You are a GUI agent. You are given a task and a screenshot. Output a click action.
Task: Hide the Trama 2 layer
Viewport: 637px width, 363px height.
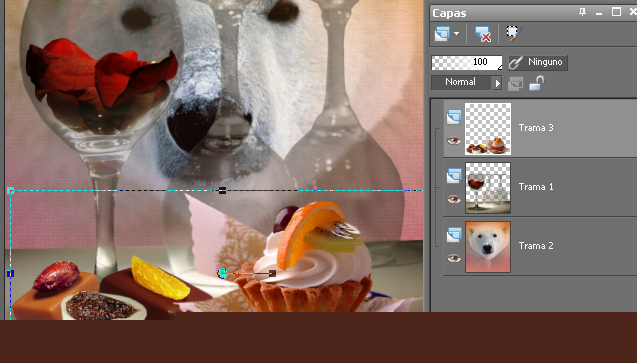click(x=453, y=258)
